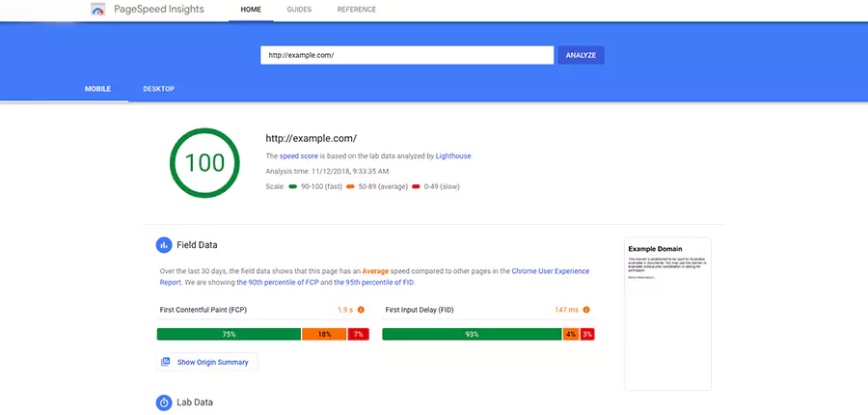Image resolution: width=868 pixels, height=415 pixels.
Task: Click the FCP red 7% bar segment
Action: [358, 334]
